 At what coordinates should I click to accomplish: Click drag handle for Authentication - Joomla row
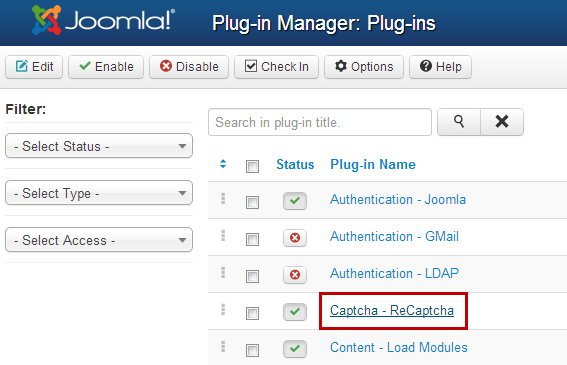pos(223,198)
